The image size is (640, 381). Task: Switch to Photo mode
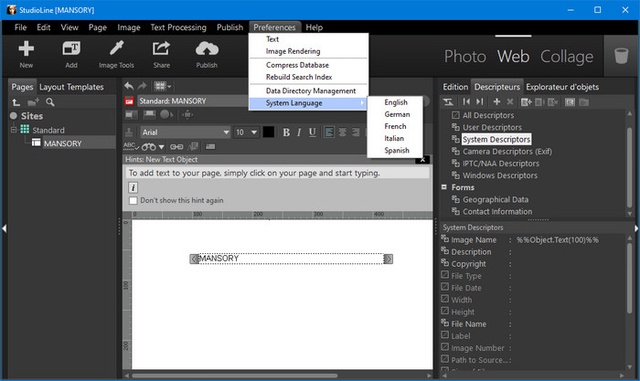[x=465, y=56]
